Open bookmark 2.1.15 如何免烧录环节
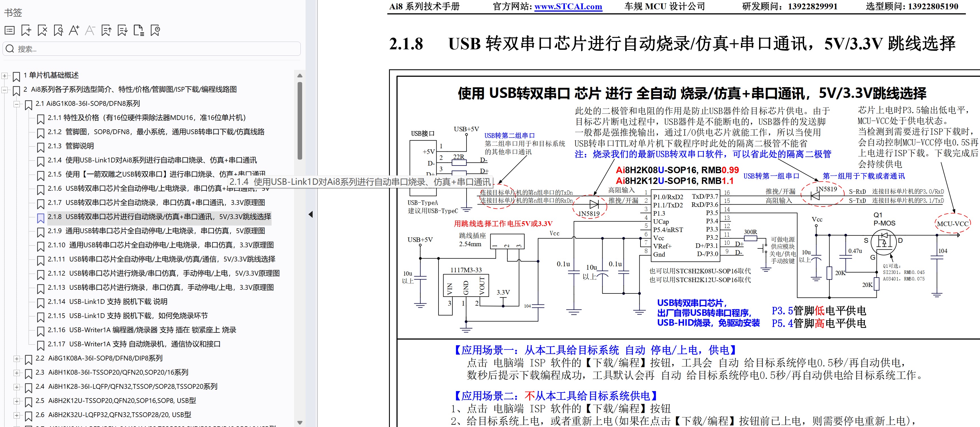The width and height of the screenshot is (980, 427). (x=127, y=316)
